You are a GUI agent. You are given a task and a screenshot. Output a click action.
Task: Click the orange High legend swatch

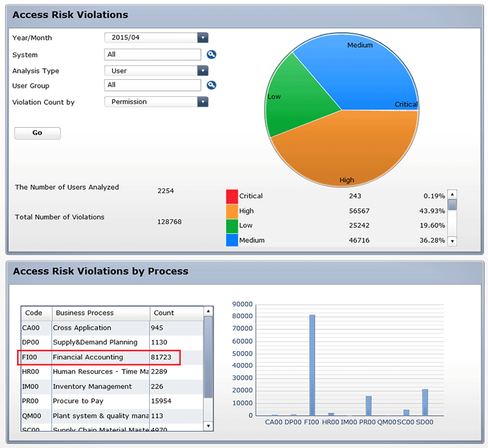click(232, 211)
